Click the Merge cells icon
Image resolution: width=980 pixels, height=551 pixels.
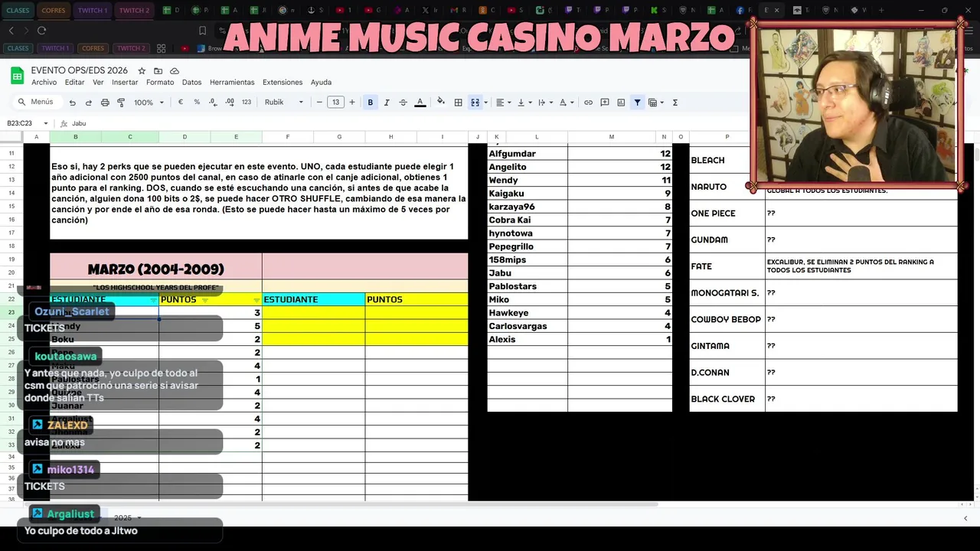pyautogui.click(x=475, y=103)
